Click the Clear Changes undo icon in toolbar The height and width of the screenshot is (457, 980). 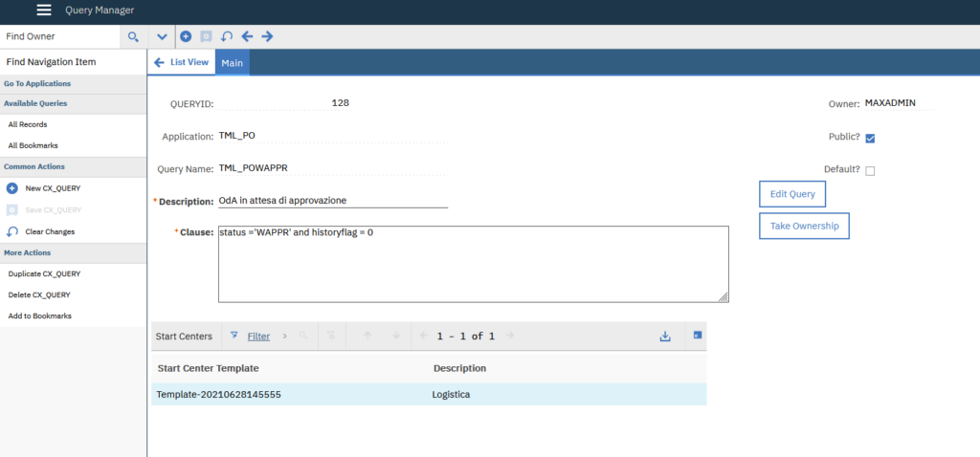point(227,36)
